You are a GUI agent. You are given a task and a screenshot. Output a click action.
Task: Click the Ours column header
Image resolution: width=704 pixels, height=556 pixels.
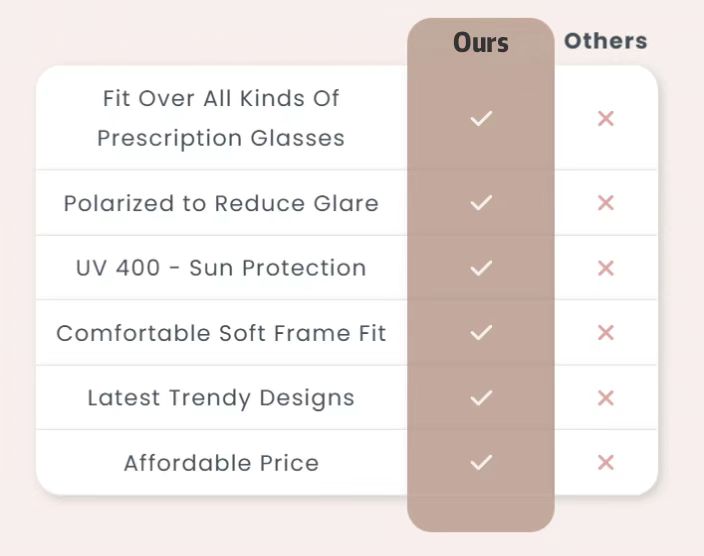click(481, 43)
